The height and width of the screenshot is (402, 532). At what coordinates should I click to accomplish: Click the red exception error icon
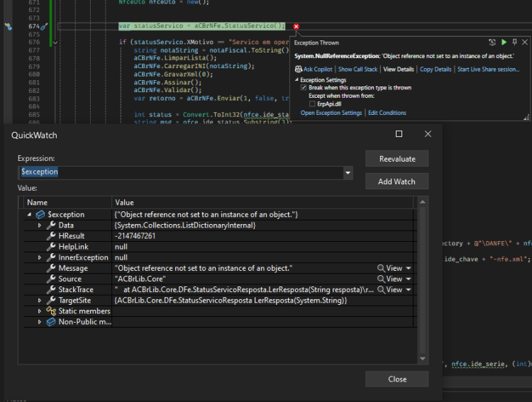(x=297, y=26)
